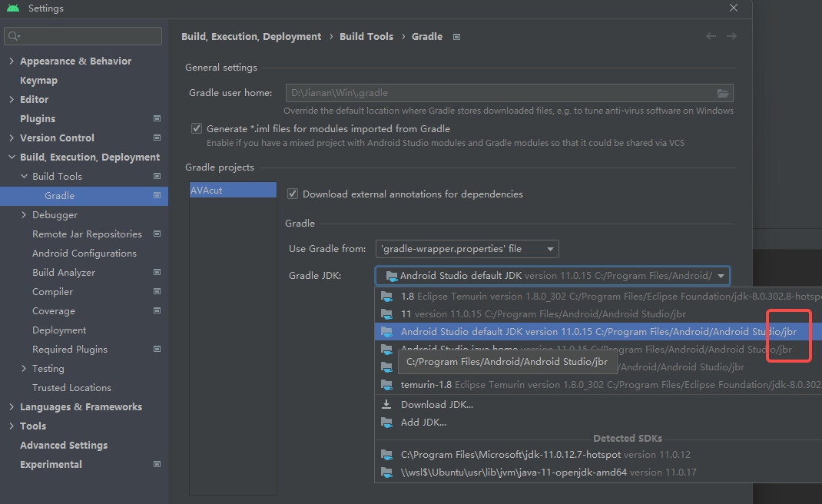
Task: Click the project-level marker icon beside Coverage
Action: [x=157, y=310]
